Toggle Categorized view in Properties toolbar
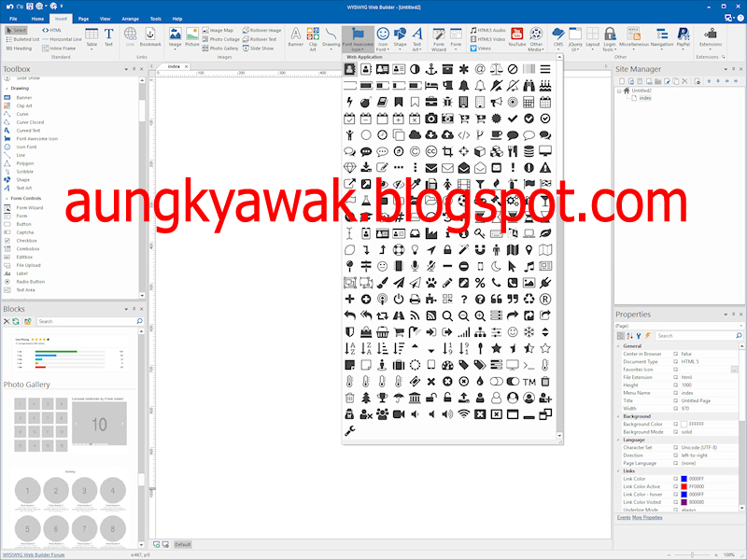 pyautogui.click(x=621, y=336)
